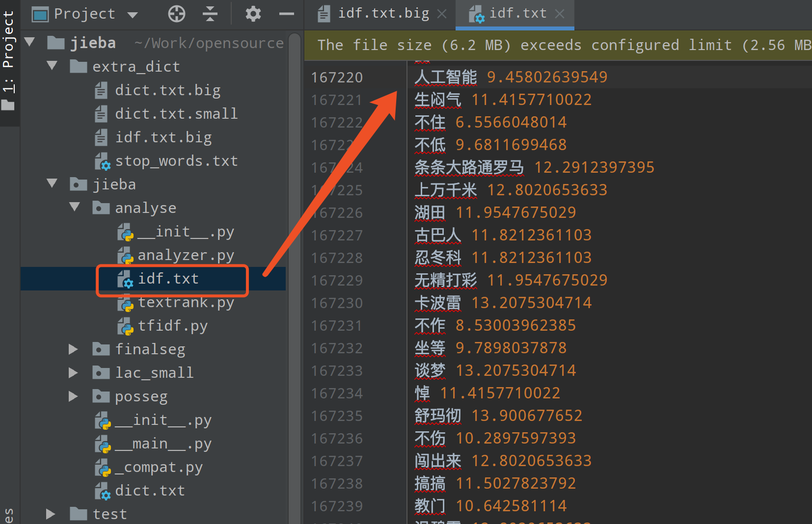Click the file icon of dict.txt.small
This screenshot has width=812, height=524.
click(x=101, y=114)
